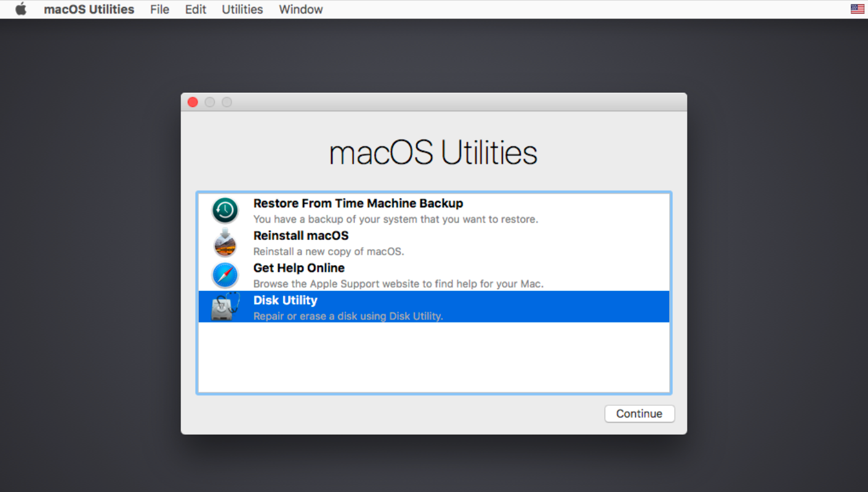Open the US flag input menu

click(x=857, y=9)
